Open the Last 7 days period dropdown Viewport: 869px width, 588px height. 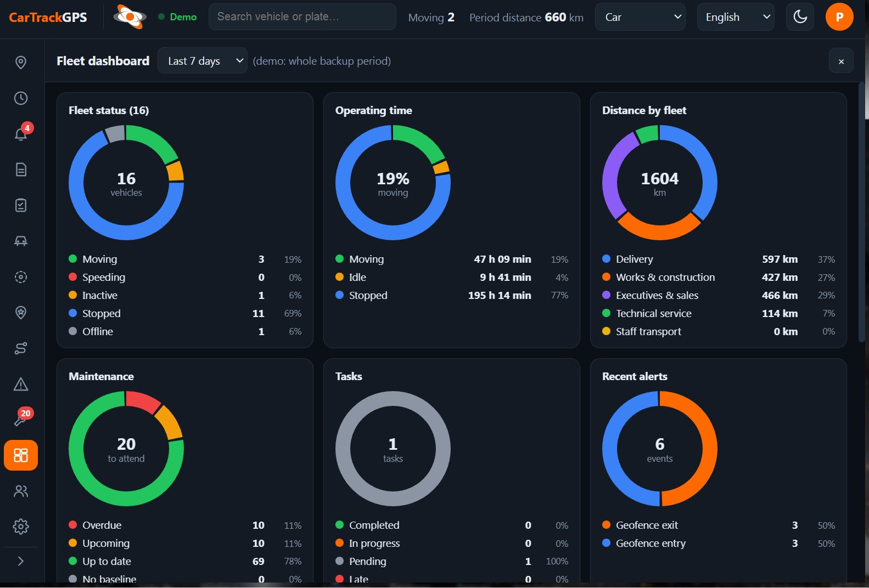click(x=203, y=61)
